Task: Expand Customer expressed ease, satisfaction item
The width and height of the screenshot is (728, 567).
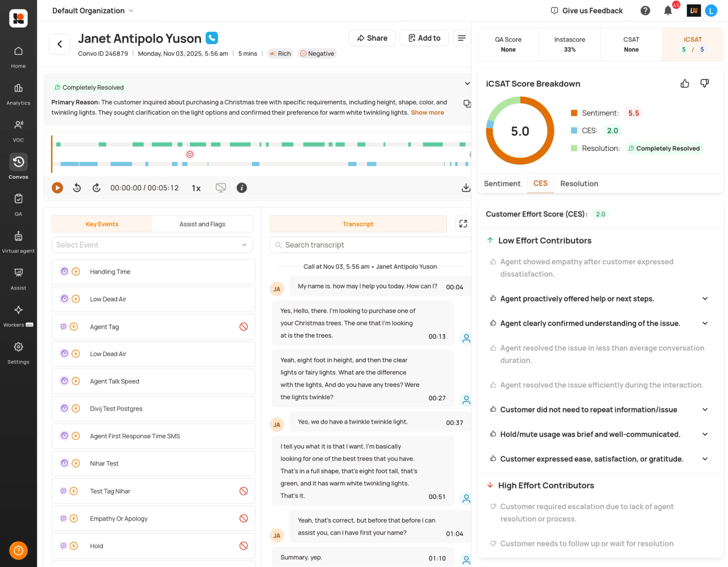Action: pos(705,459)
